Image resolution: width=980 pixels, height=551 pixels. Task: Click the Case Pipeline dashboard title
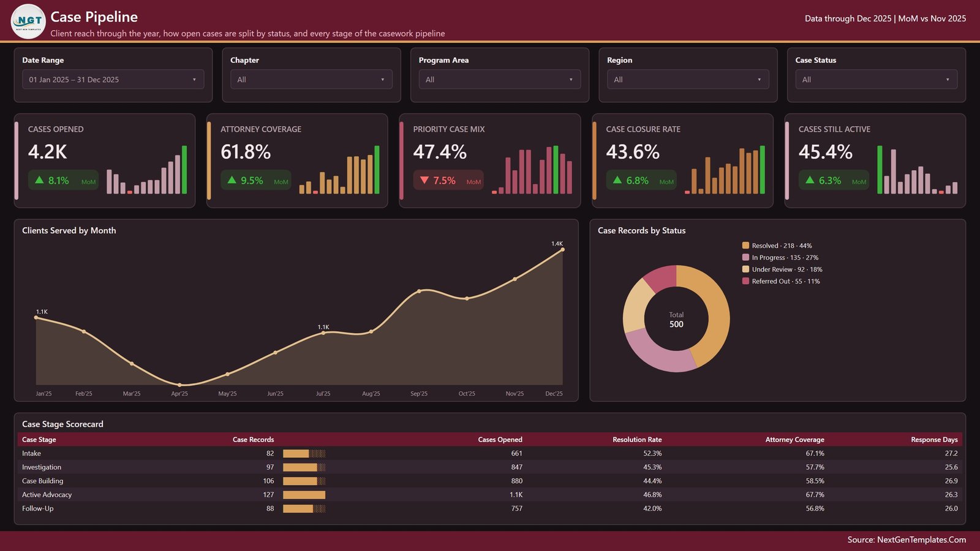pyautogui.click(x=94, y=17)
